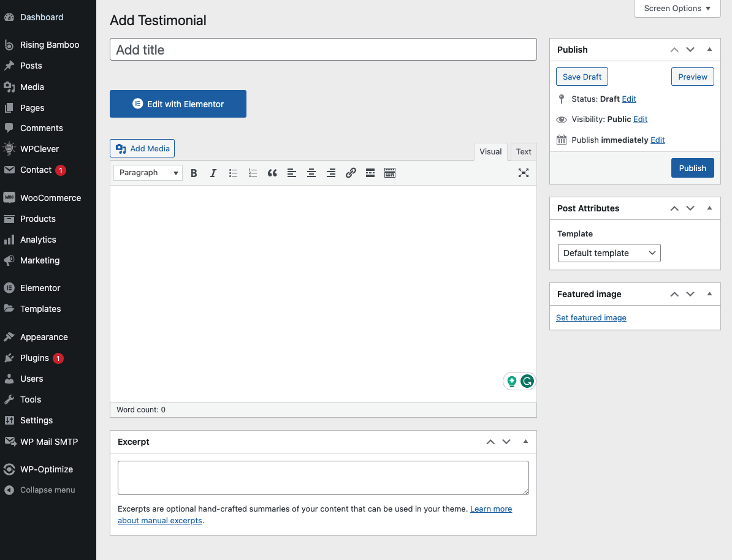Image resolution: width=732 pixels, height=560 pixels.
Task: Switch to the Text editor tab
Action: tap(524, 152)
